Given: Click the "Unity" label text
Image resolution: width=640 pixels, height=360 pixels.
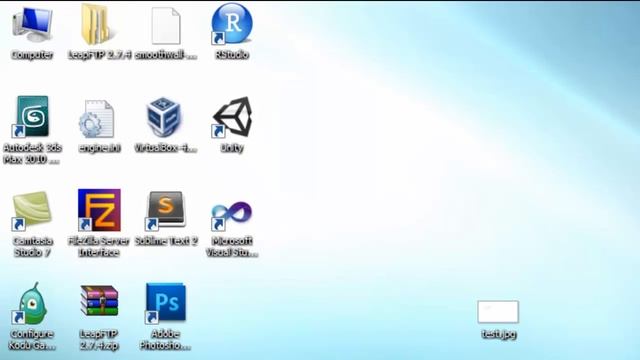Looking at the screenshot, I should click(232, 148).
